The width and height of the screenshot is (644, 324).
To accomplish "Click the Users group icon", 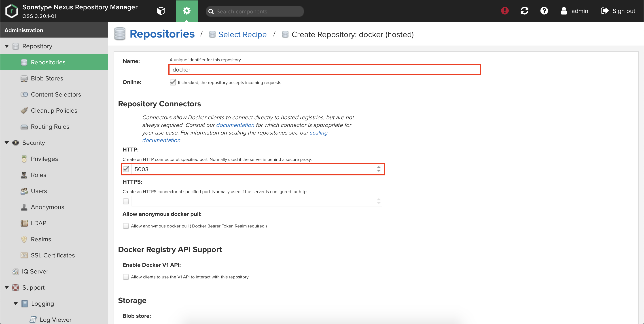I will click(x=24, y=191).
